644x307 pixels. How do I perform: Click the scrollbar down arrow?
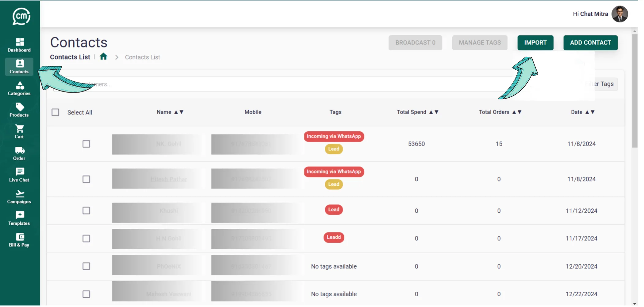tap(634, 303)
